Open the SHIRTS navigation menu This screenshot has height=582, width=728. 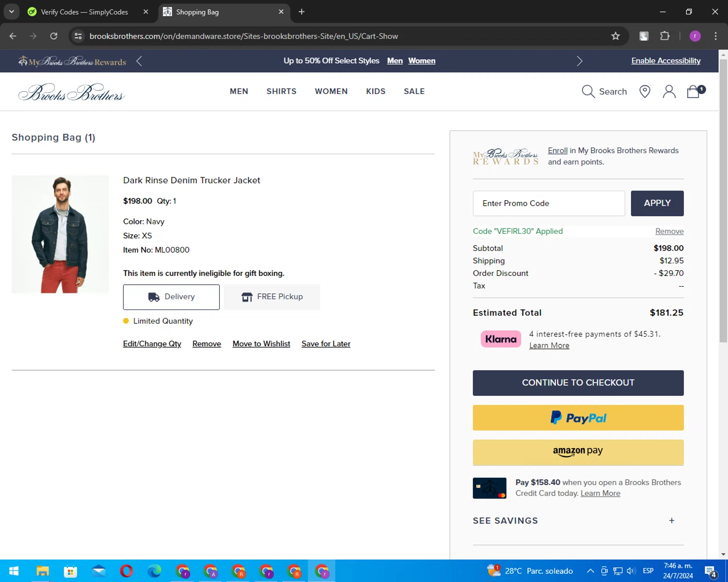[x=281, y=91]
